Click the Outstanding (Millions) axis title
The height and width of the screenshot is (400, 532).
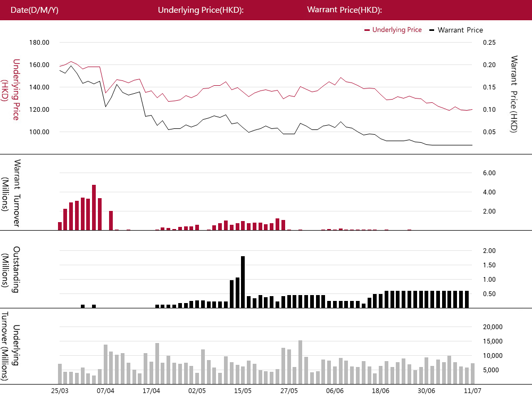(x=10, y=270)
